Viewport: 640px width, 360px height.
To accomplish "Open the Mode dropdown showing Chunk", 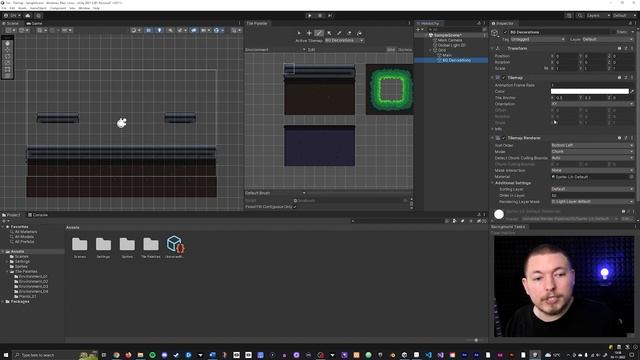I will (592, 151).
